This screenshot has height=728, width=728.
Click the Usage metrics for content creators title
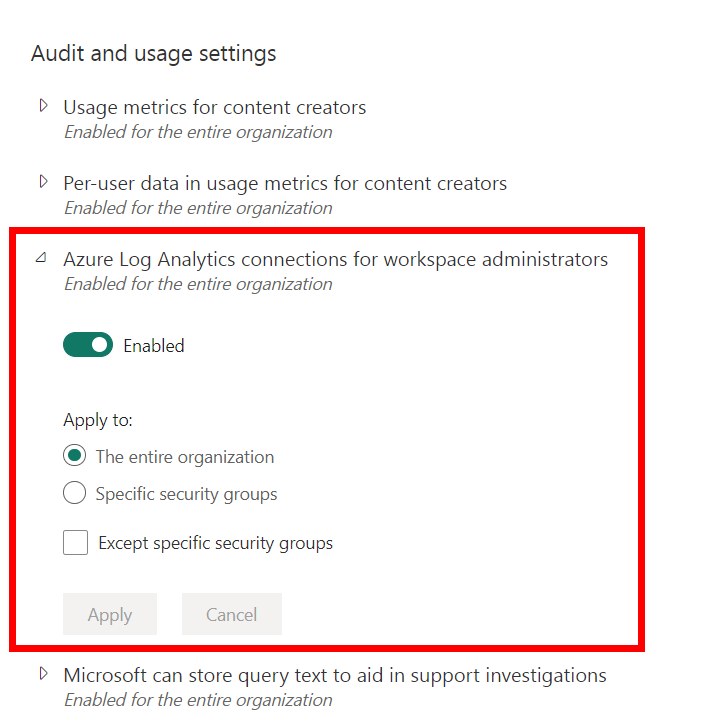click(x=214, y=107)
